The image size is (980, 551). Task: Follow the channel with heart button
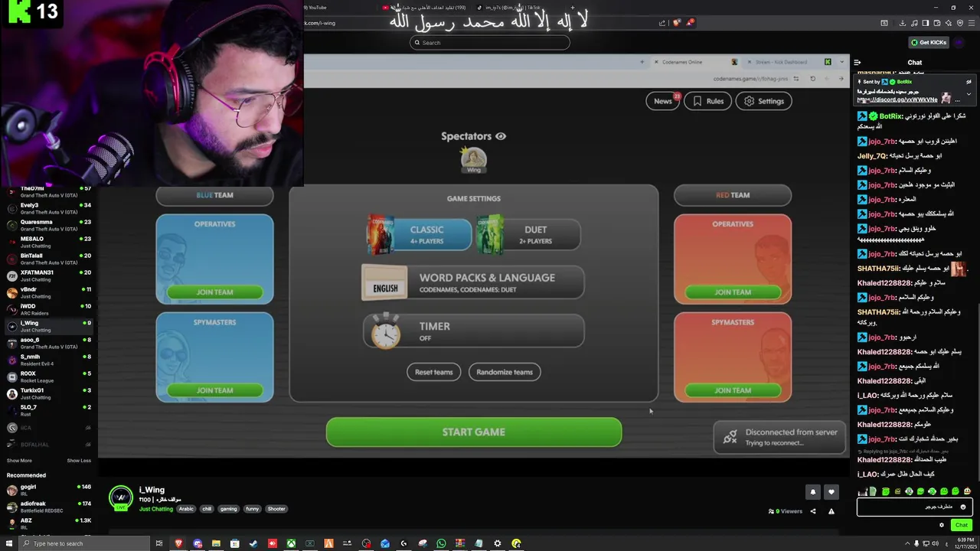pos(831,492)
